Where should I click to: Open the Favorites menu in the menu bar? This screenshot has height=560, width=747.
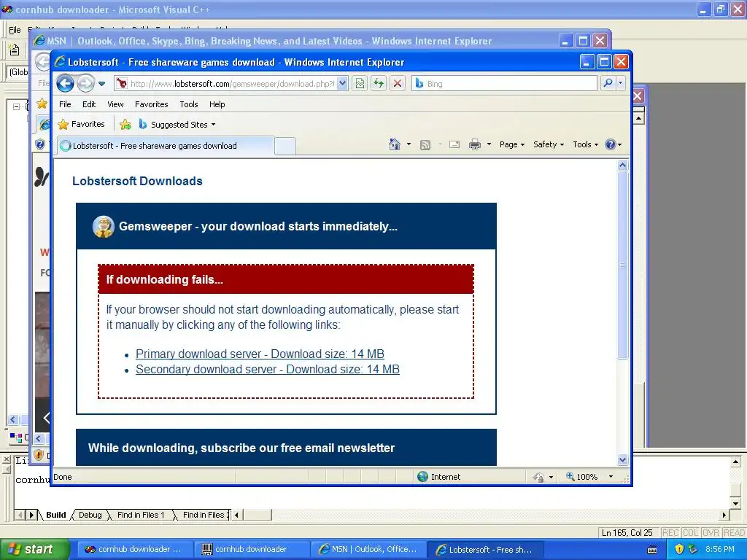[152, 104]
